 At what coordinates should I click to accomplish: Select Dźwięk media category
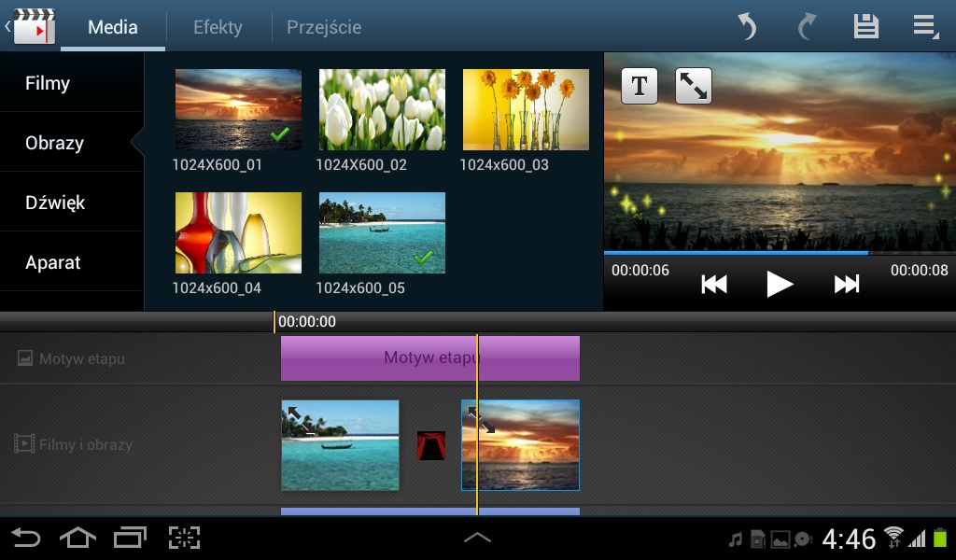[72, 203]
